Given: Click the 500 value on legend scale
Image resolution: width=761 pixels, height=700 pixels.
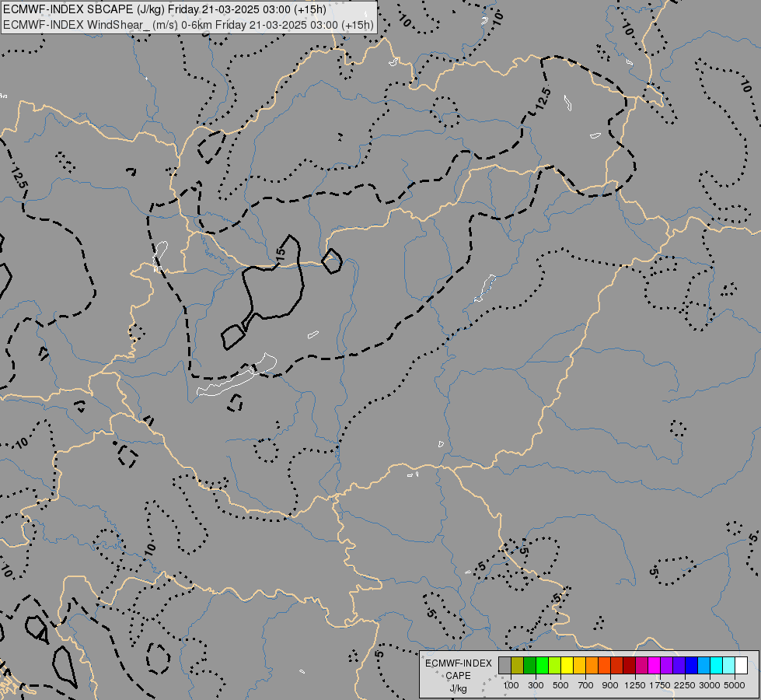Looking at the screenshot, I should (560, 685).
